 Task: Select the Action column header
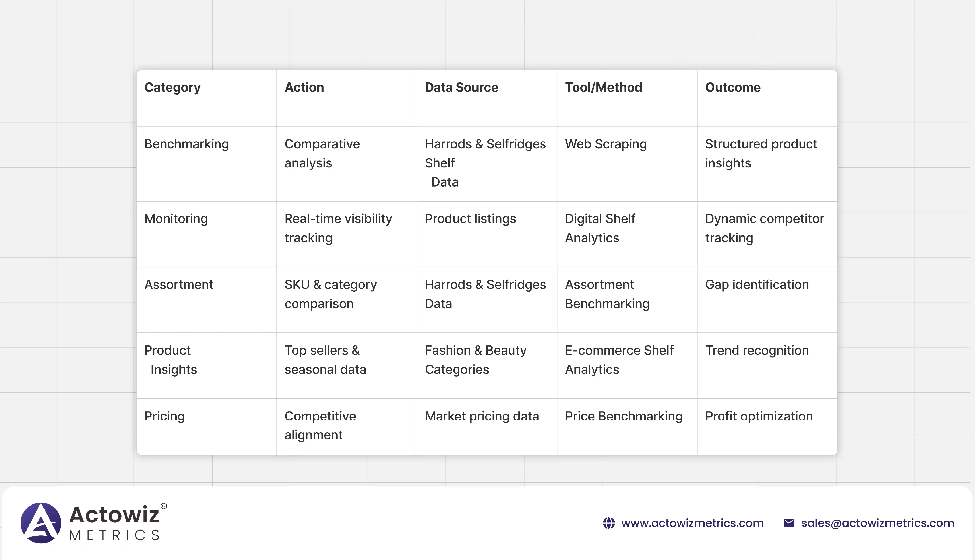304,88
